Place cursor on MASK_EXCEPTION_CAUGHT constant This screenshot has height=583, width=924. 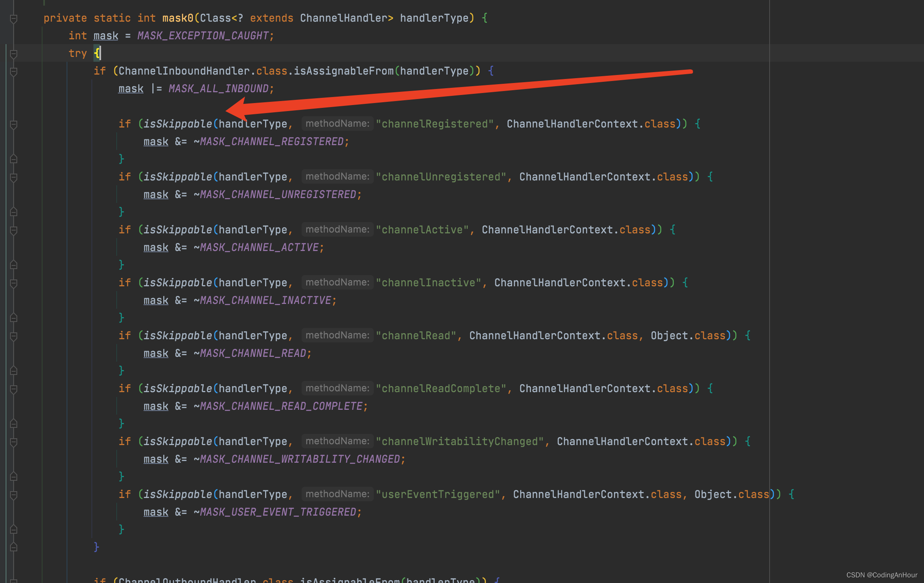pyautogui.click(x=204, y=35)
